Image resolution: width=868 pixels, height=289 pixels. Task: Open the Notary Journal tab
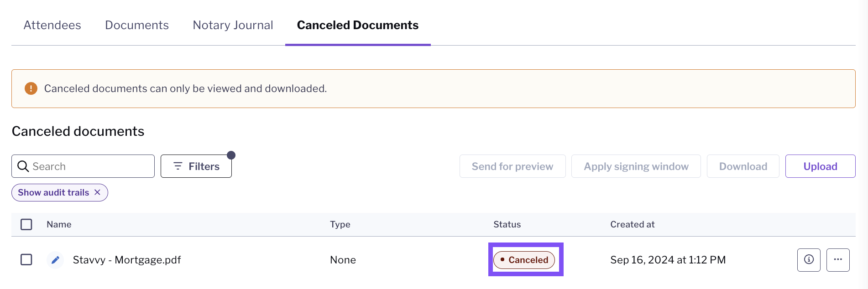[x=233, y=25]
